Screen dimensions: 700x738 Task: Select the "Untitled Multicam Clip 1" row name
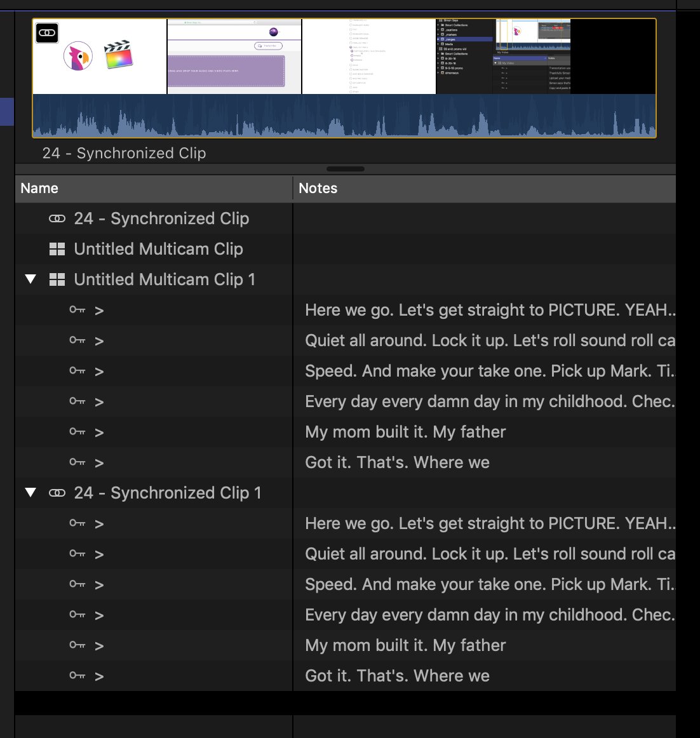(165, 279)
